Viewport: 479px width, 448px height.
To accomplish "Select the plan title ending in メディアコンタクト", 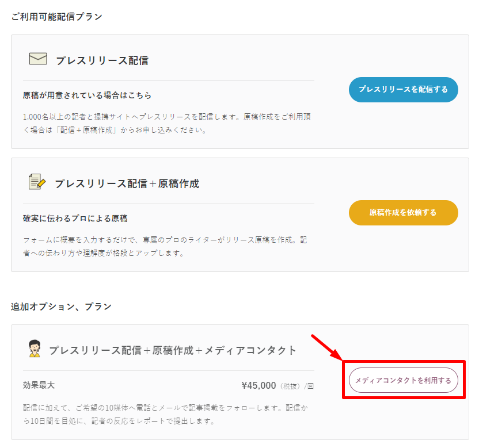I will (173, 350).
